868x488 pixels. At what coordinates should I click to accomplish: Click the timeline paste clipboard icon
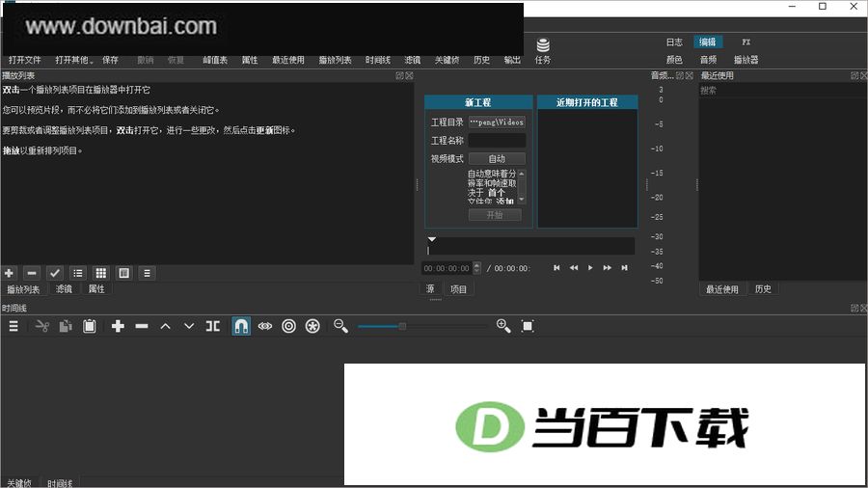(x=90, y=326)
